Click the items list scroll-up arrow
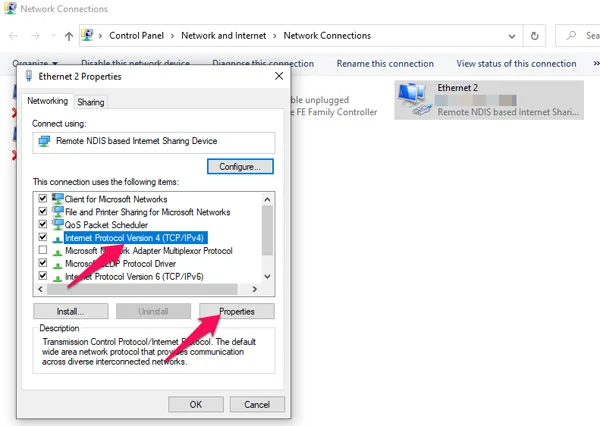 coord(267,199)
